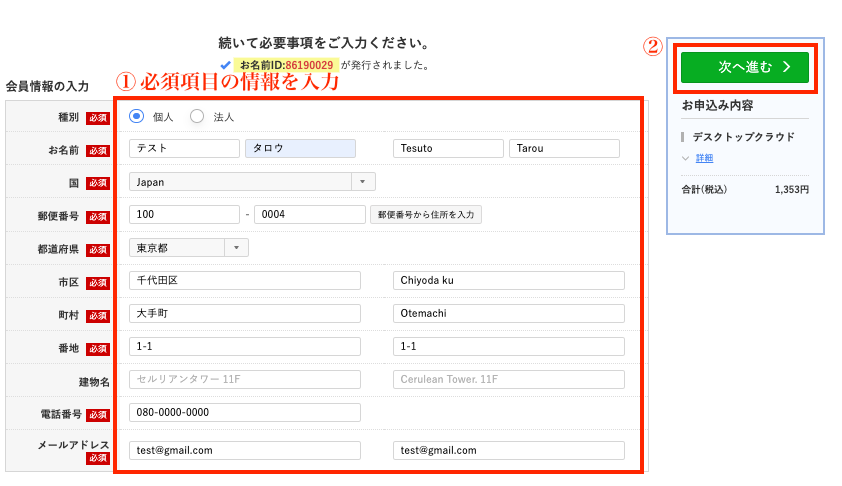Click the Tesuto romaji name field
The width and height of the screenshot is (842, 486).
[x=448, y=149]
